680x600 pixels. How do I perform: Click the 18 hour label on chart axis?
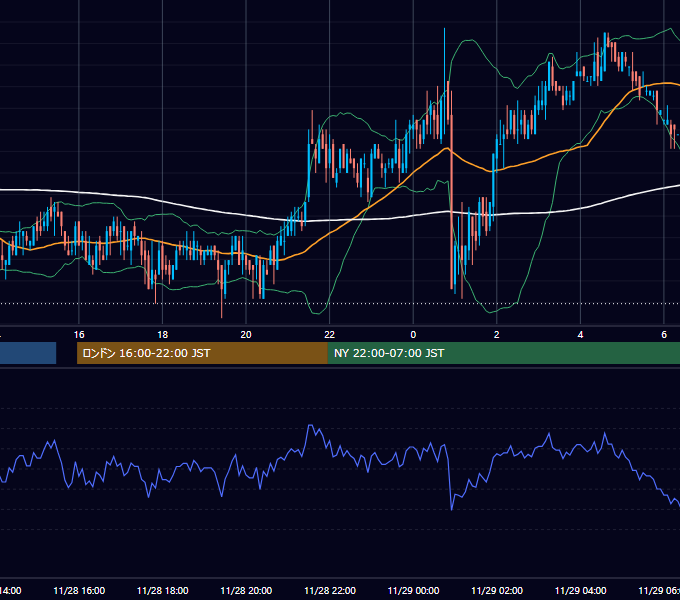coord(163,335)
